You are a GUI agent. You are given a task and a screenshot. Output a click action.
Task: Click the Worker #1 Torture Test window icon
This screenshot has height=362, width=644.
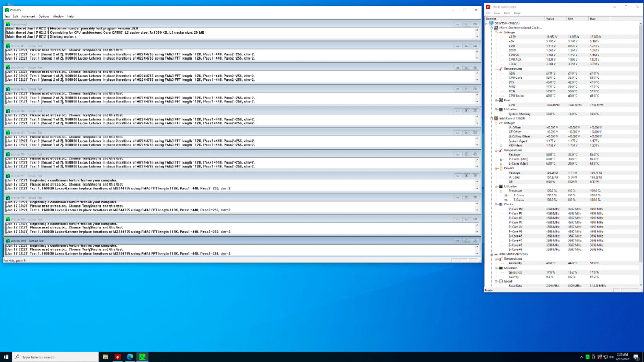(8, 46)
